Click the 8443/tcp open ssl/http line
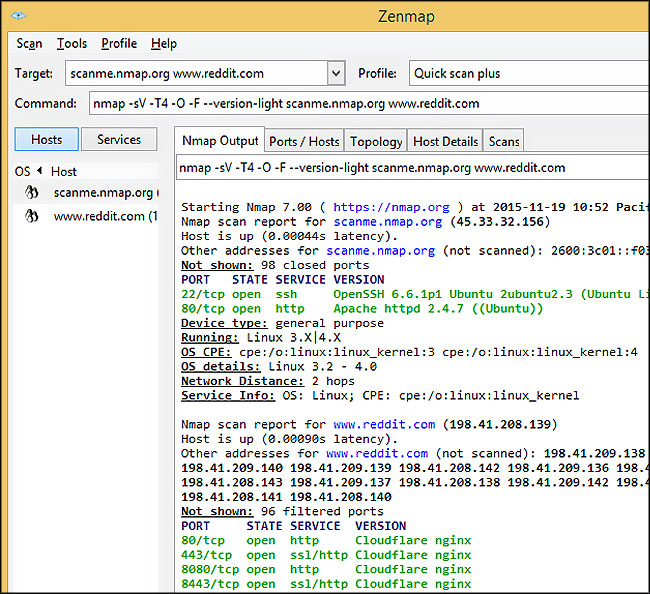Viewport: 650px width, 594px height. (x=326, y=584)
